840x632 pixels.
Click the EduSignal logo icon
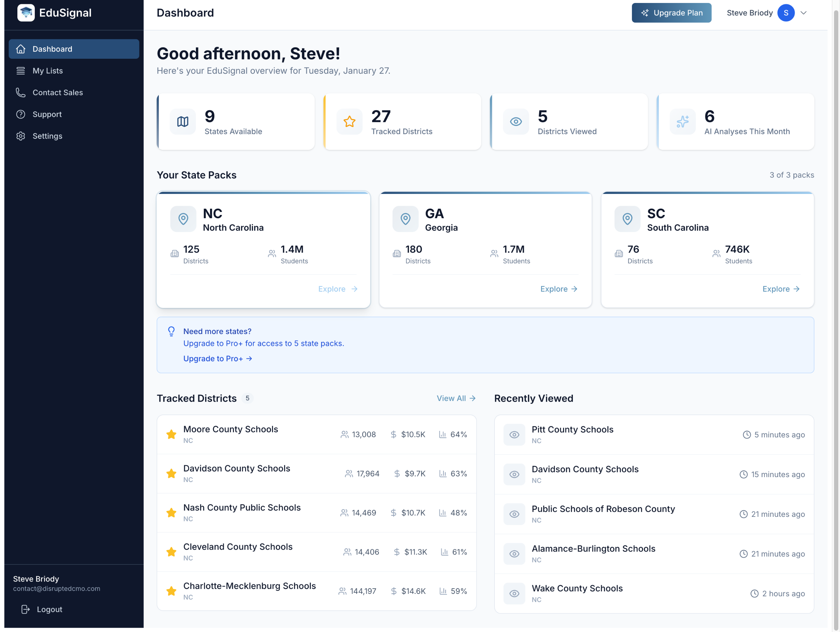pyautogui.click(x=26, y=12)
